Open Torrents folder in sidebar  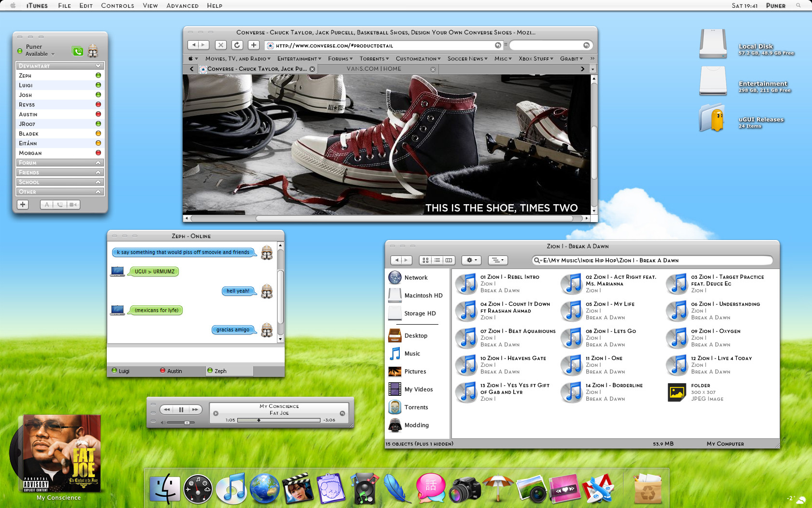coord(408,407)
